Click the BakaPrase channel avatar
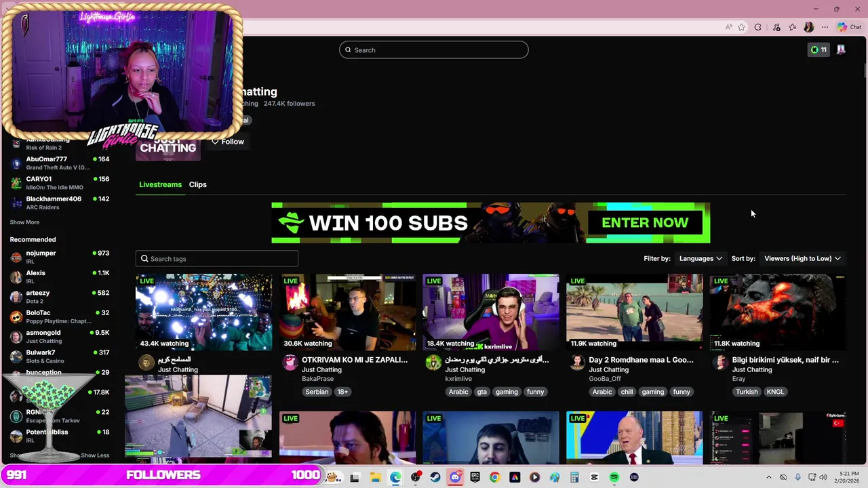Viewport: 868px width, 488px height. tap(290, 363)
